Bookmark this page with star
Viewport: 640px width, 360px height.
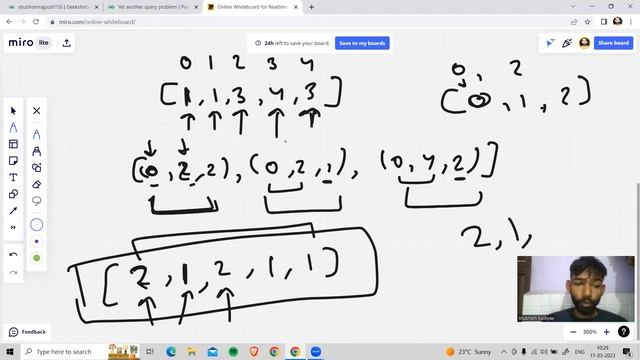587,22
